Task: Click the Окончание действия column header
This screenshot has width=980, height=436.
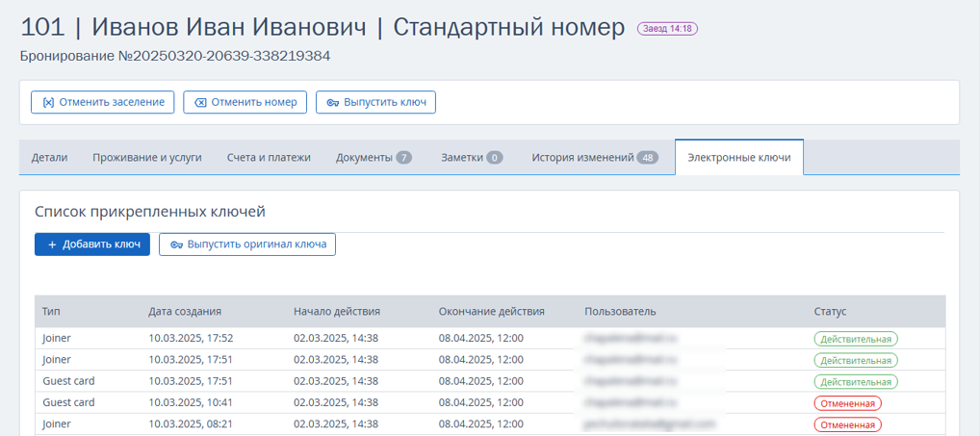Action: click(x=492, y=311)
